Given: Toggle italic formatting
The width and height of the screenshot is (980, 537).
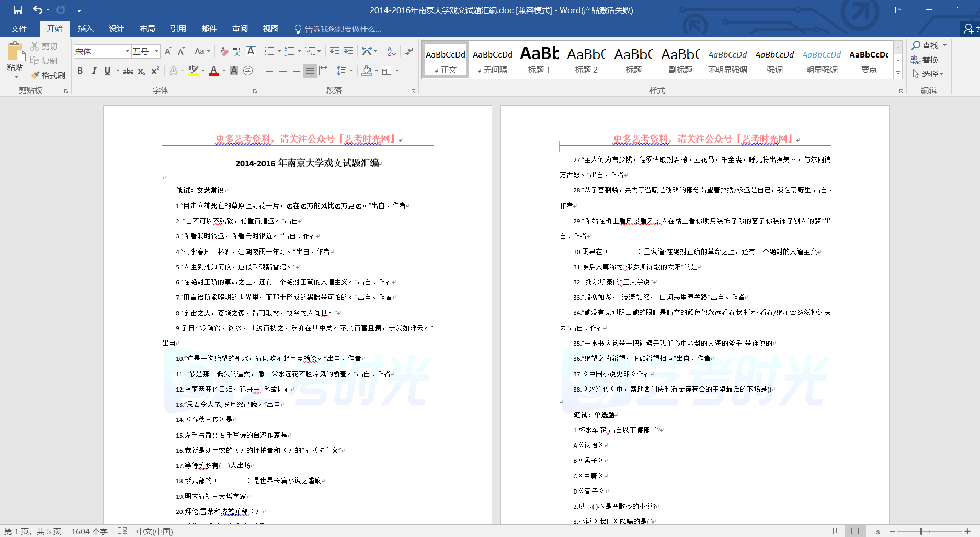Looking at the screenshot, I should point(94,71).
